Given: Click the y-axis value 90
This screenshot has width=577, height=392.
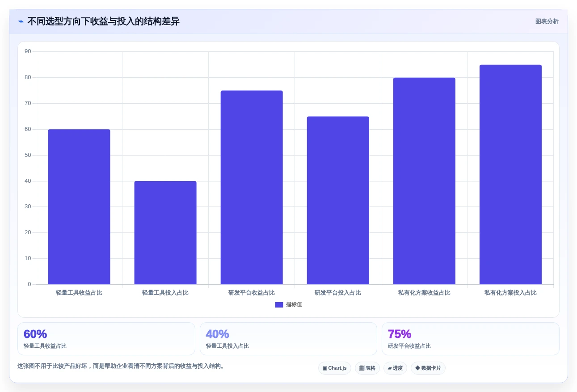Looking at the screenshot, I should [x=28, y=51].
